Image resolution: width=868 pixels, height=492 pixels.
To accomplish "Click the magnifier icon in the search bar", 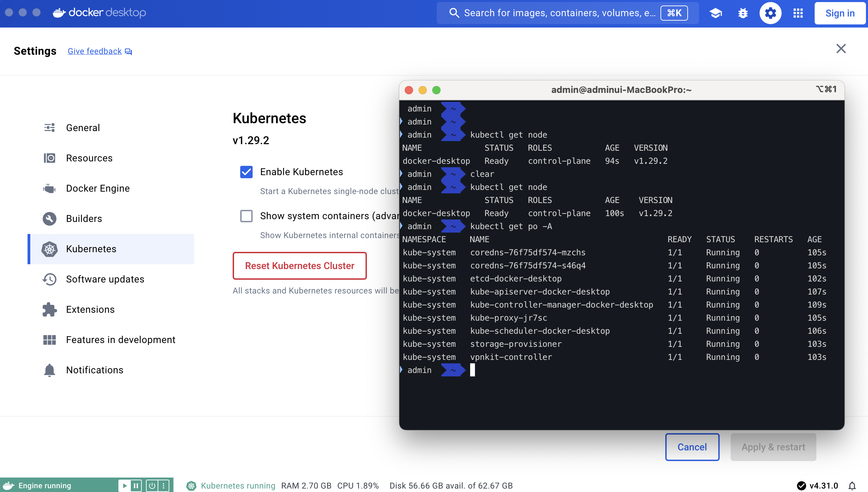I will point(454,13).
